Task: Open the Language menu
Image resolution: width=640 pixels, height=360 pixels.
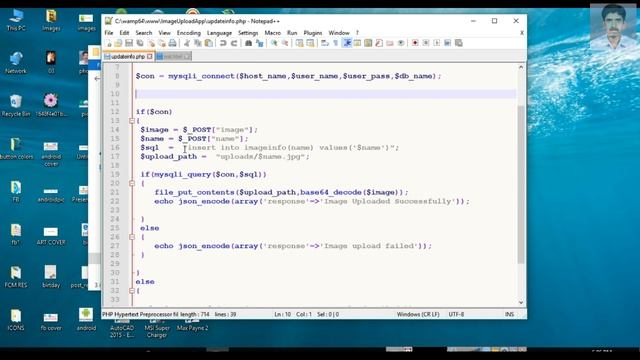Action: 219,33
